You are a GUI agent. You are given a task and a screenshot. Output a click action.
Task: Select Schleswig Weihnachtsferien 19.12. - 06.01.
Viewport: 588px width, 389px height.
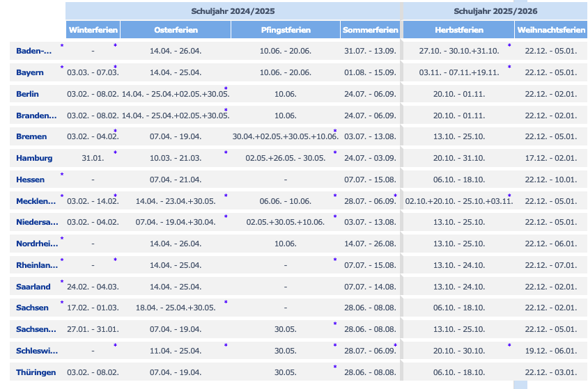tap(551, 351)
